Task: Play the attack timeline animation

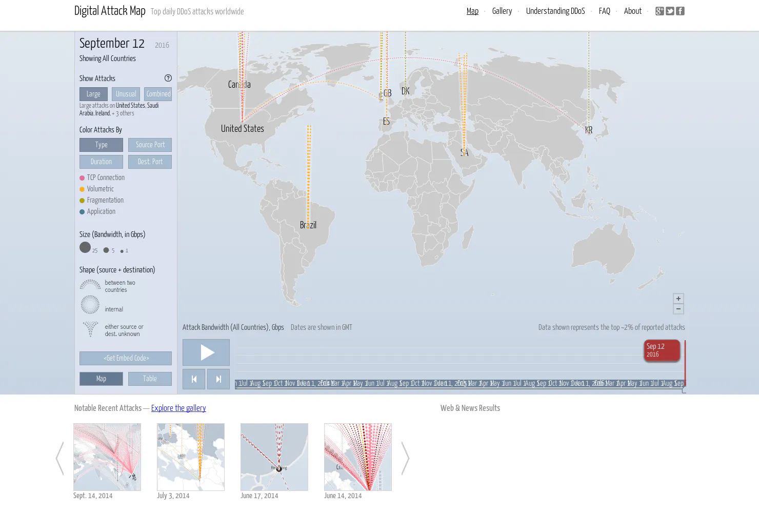Action: coord(206,352)
